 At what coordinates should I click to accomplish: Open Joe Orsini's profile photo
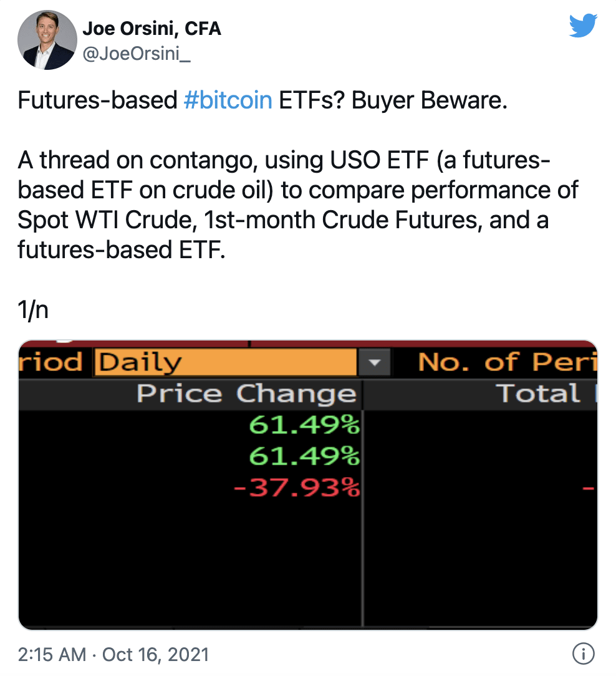[47, 40]
